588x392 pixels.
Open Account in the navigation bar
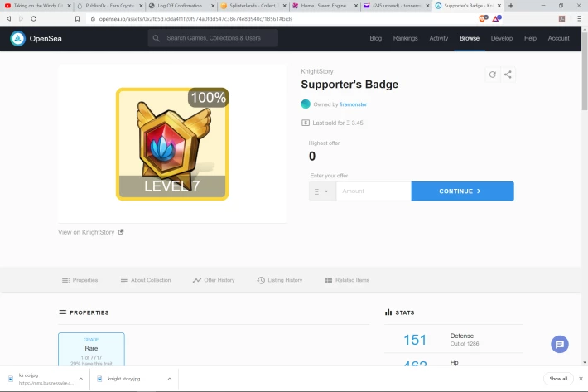point(558,38)
